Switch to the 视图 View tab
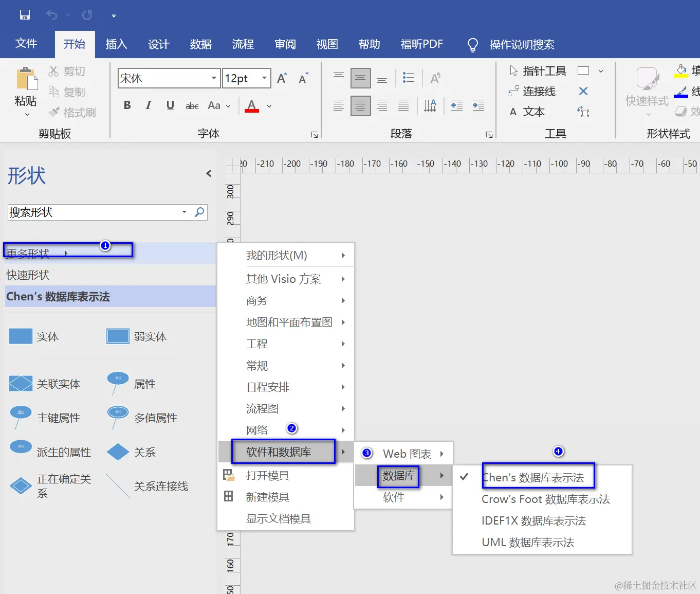The height and width of the screenshot is (594, 700). point(327,44)
